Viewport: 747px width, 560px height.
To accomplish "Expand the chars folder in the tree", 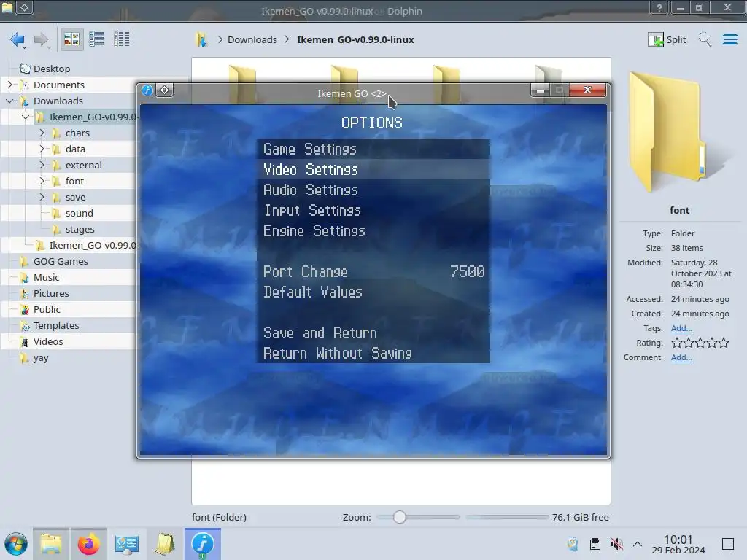I will coord(42,133).
